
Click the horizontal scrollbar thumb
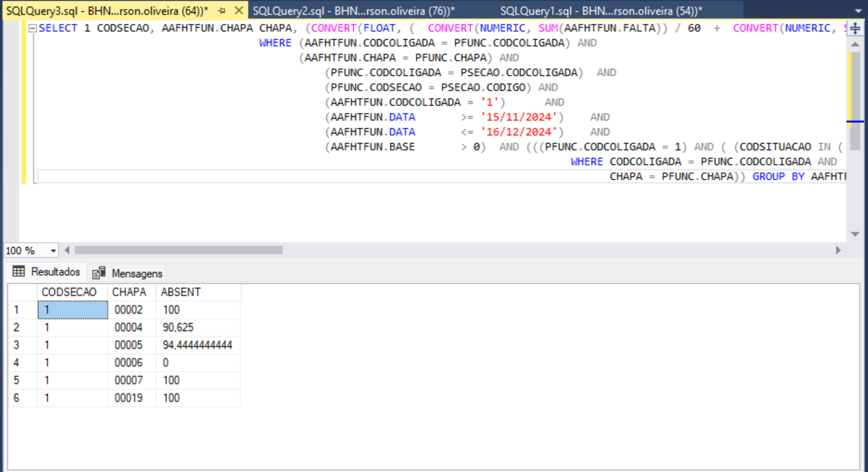pos(178,251)
